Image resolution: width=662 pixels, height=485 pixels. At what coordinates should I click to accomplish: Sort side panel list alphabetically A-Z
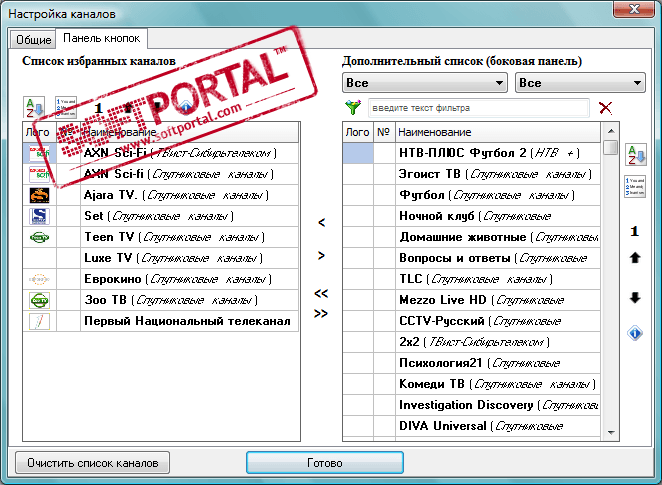click(x=636, y=154)
